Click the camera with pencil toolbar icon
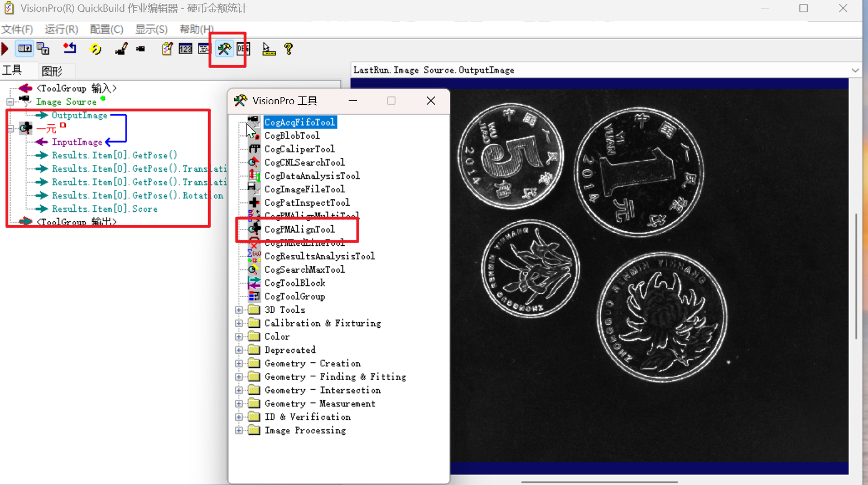868x485 pixels. point(121,49)
